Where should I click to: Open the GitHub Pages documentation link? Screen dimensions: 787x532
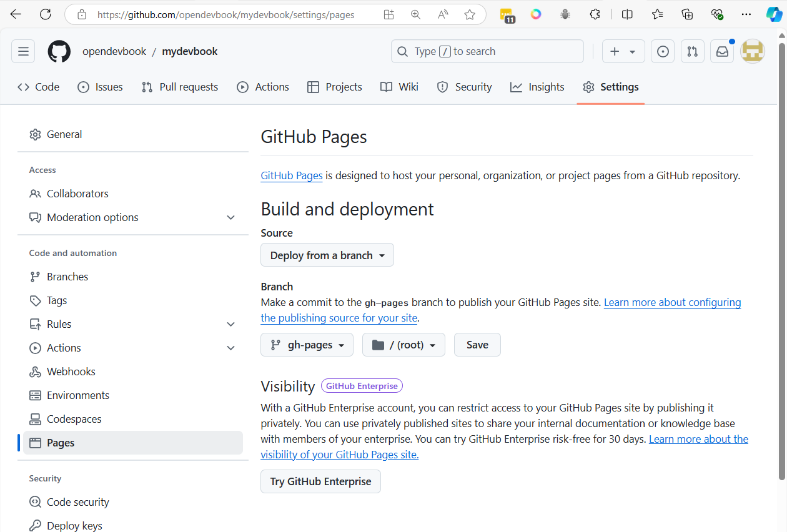[x=292, y=175]
